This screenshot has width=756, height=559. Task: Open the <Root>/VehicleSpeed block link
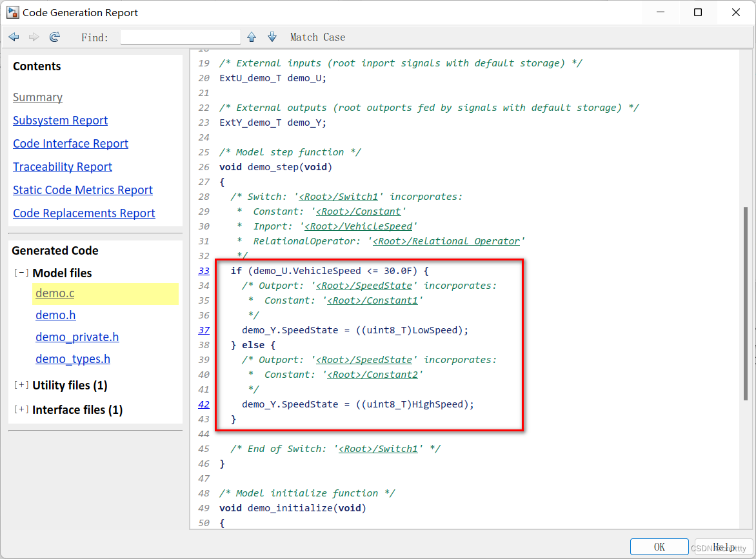(359, 226)
